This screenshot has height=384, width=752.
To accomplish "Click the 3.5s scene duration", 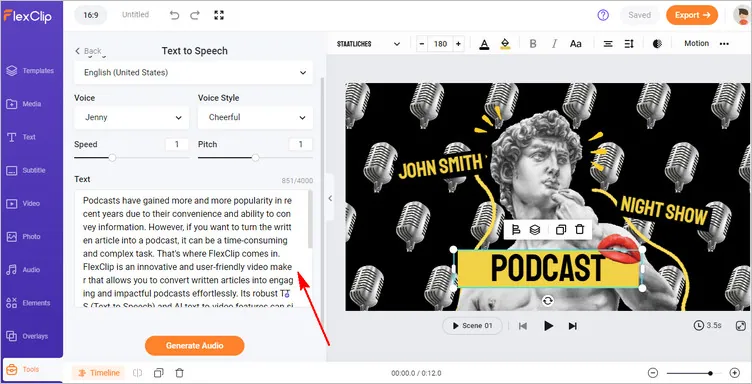I will pyautogui.click(x=707, y=326).
